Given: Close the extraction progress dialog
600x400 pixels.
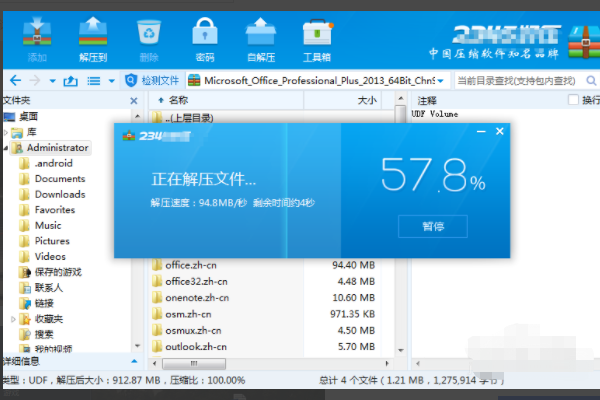Looking at the screenshot, I should click(x=500, y=131).
